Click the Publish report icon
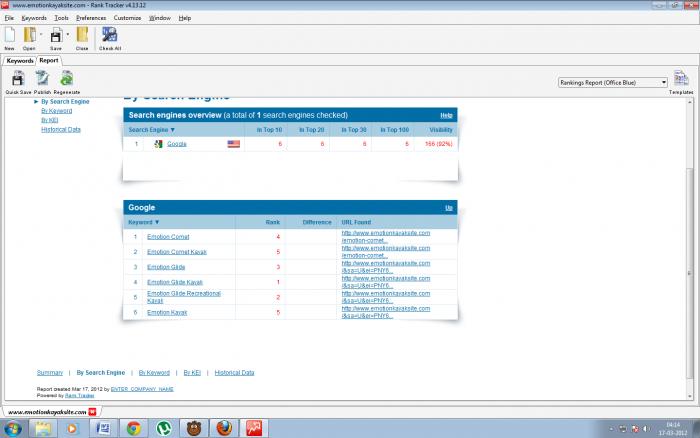700x438 pixels. point(42,79)
